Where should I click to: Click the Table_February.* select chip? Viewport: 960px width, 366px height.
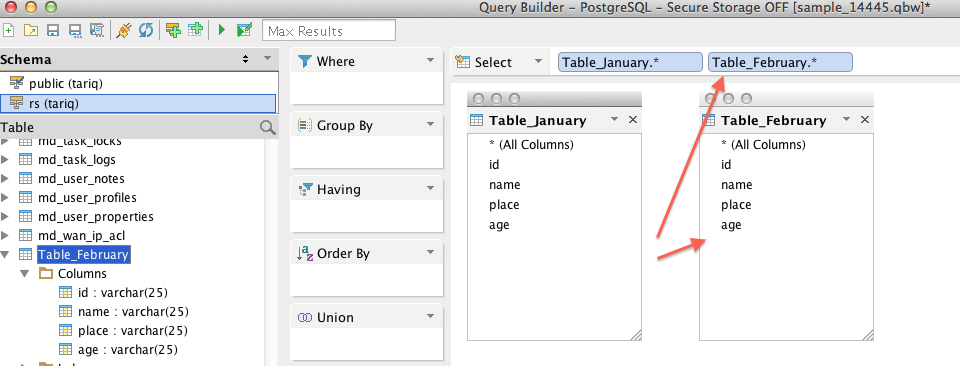point(780,62)
